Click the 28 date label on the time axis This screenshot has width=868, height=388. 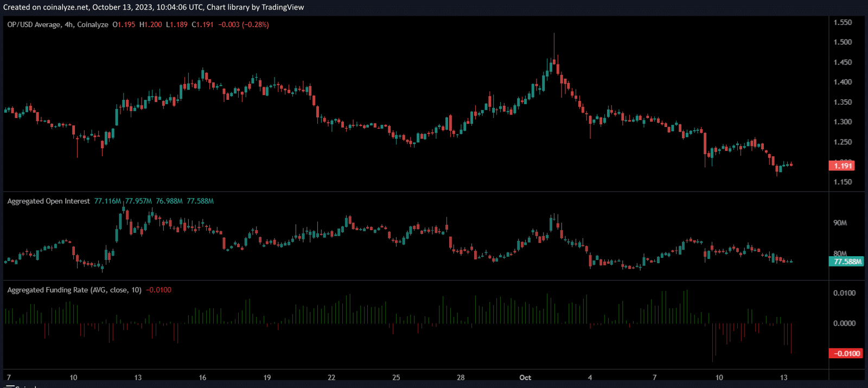(461, 378)
